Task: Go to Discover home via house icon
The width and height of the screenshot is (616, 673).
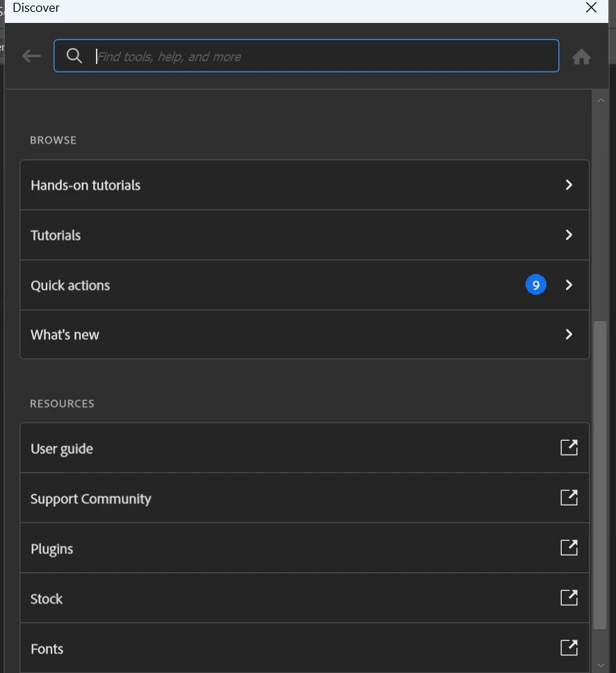Action: [581, 57]
